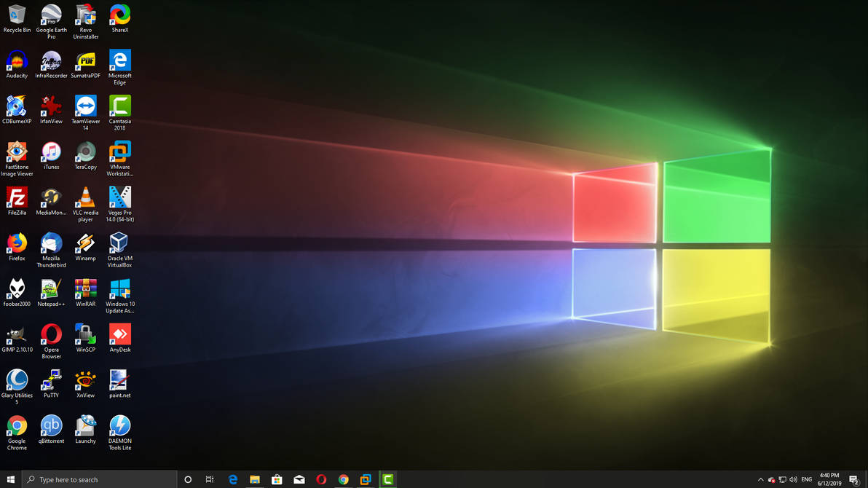Select the Oracle VM VirtualBox icon
The width and height of the screenshot is (868, 488).
(x=120, y=251)
